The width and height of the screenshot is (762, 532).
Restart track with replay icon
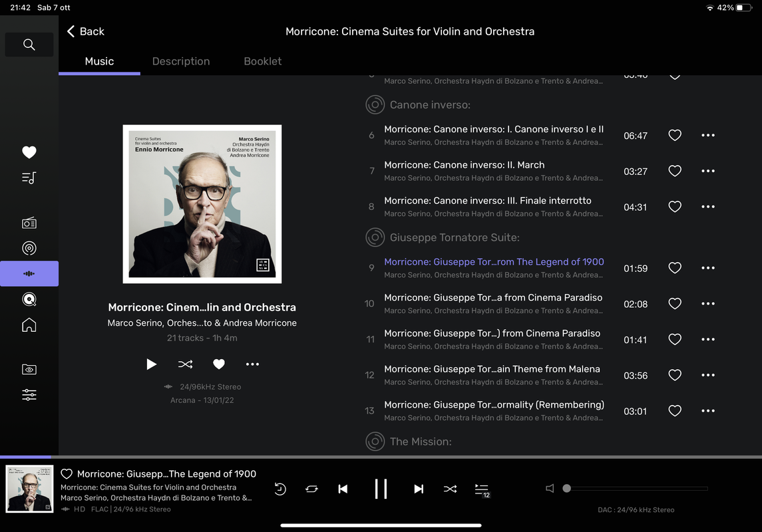(280, 489)
